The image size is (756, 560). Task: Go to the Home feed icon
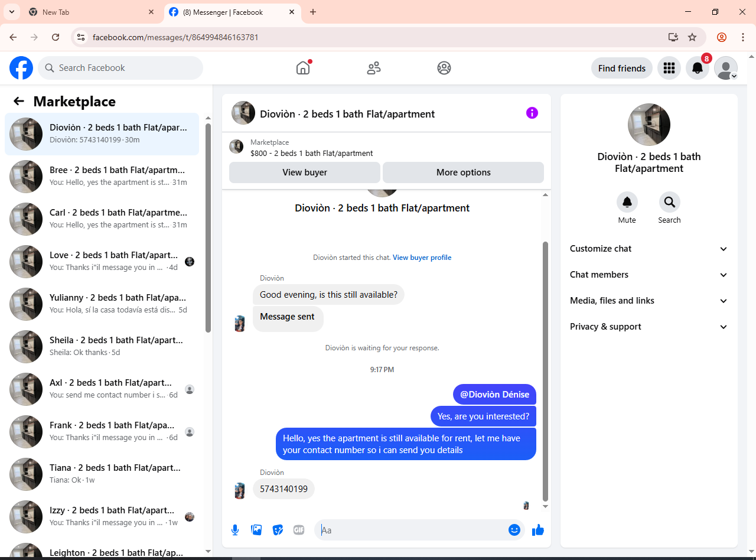click(x=303, y=68)
